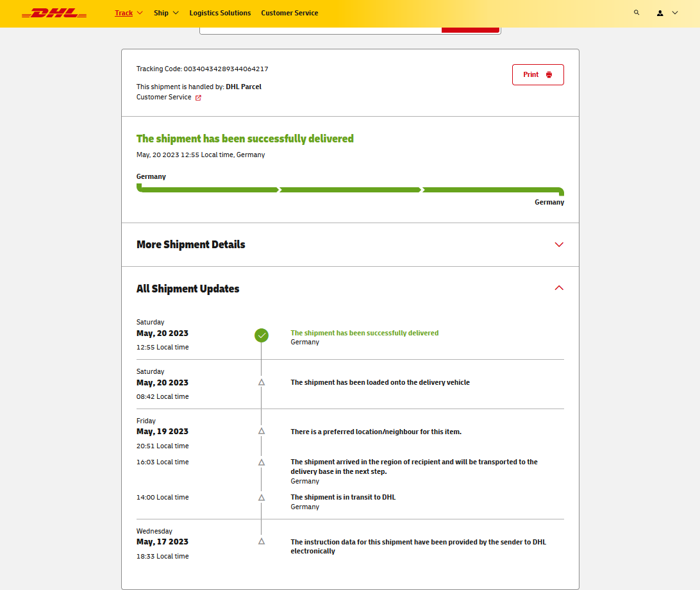This screenshot has width=700, height=590.
Task: Click triangle marker for loaded onto delivery vehicle
Action: [x=262, y=382]
